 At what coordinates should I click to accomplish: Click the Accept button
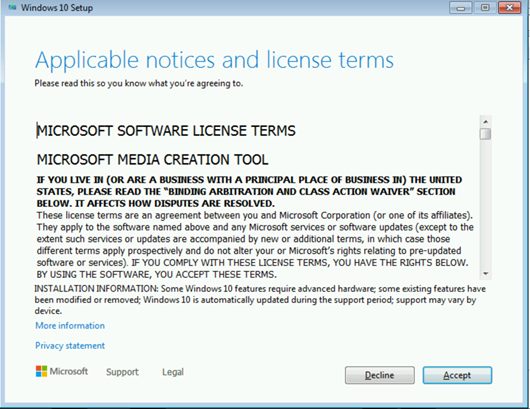pyautogui.click(x=457, y=375)
